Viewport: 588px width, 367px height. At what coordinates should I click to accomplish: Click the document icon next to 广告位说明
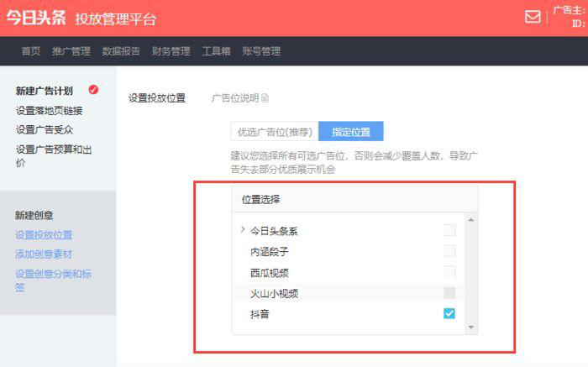[x=265, y=98]
